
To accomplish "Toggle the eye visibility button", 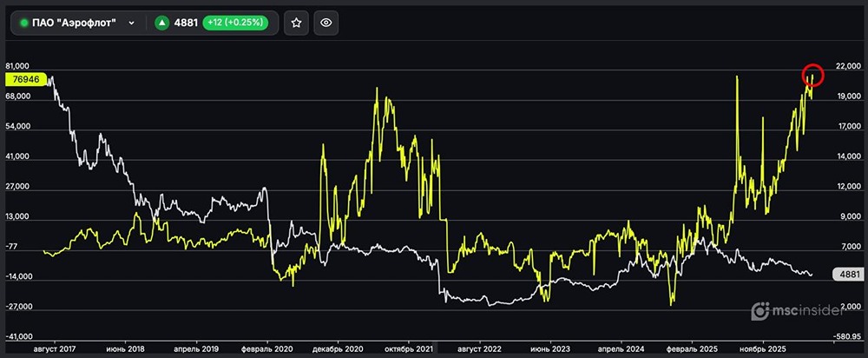I will [326, 23].
